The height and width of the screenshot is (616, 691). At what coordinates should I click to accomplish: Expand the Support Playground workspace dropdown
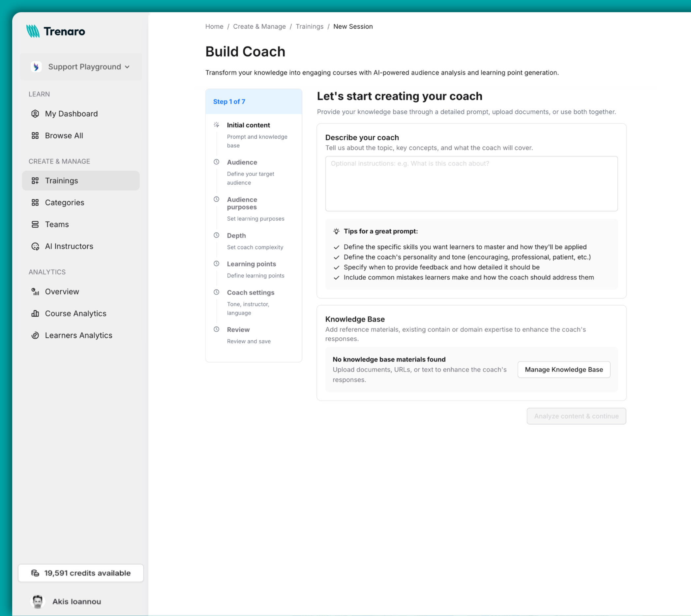point(81,67)
